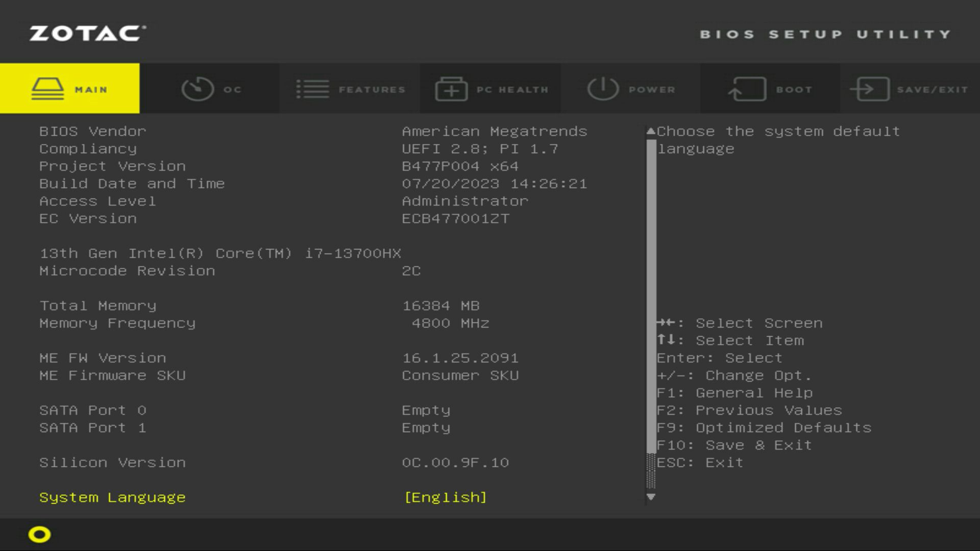
Task: Click the PC Health medkit icon
Action: tap(451, 89)
